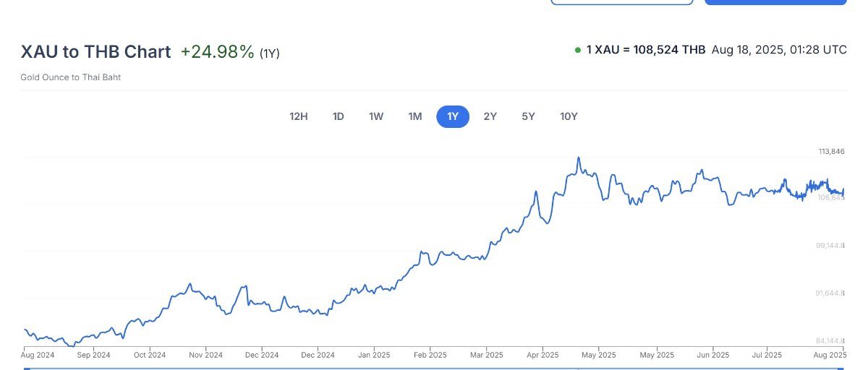Choose the 1W time range

pos(376,116)
